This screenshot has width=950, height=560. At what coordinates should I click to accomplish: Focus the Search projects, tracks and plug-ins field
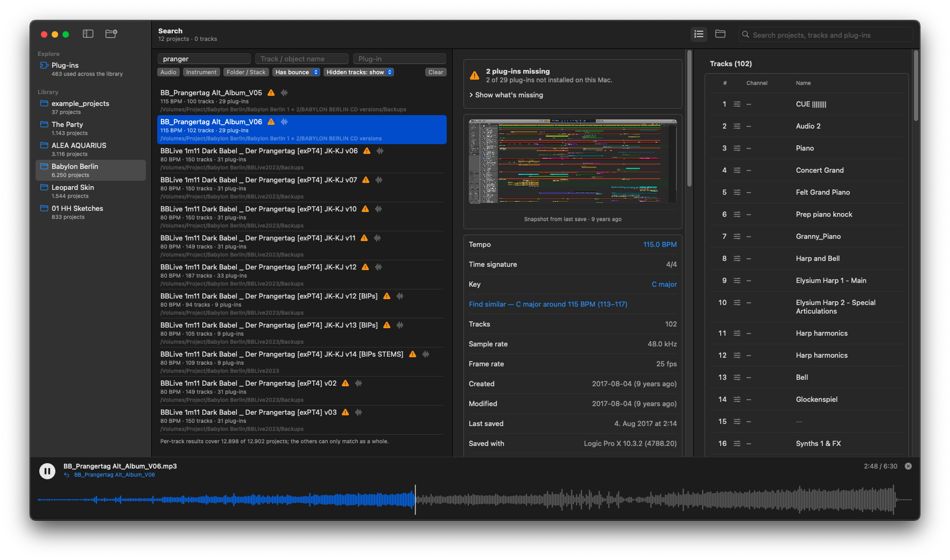pyautogui.click(x=826, y=35)
